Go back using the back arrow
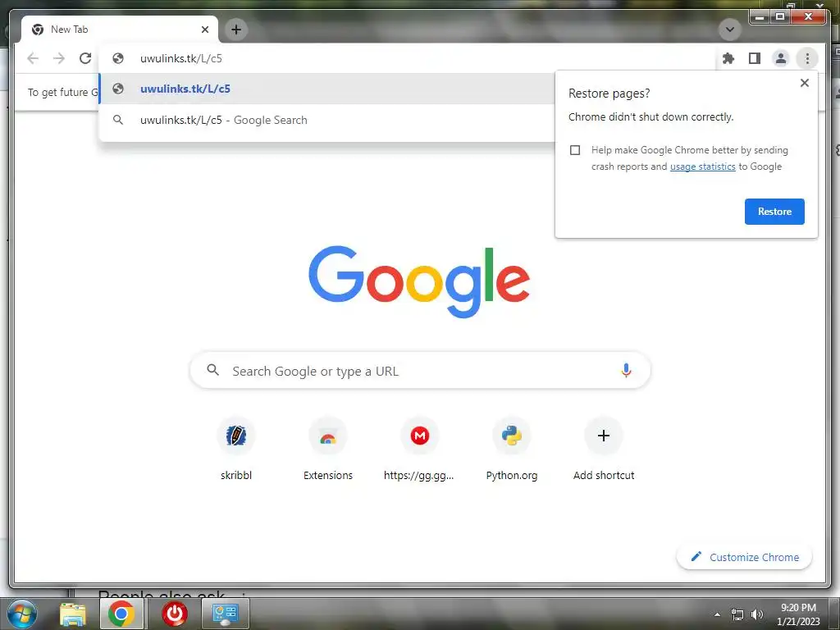This screenshot has width=840, height=630. tap(33, 58)
